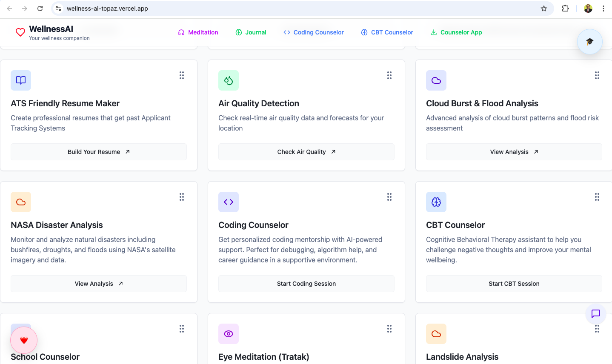
Task: Click the Air Quality Detection card grip dots
Action: 389,75
